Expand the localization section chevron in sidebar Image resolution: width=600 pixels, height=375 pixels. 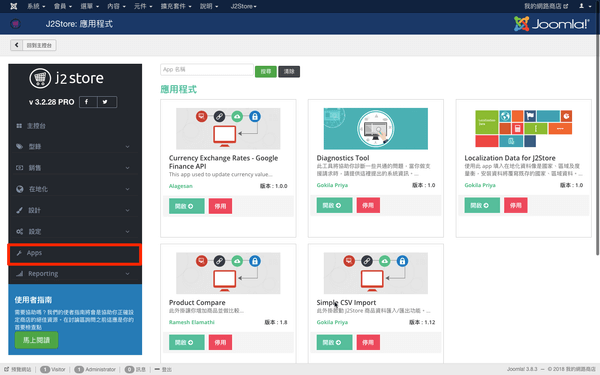pyautogui.click(x=127, y=189)
